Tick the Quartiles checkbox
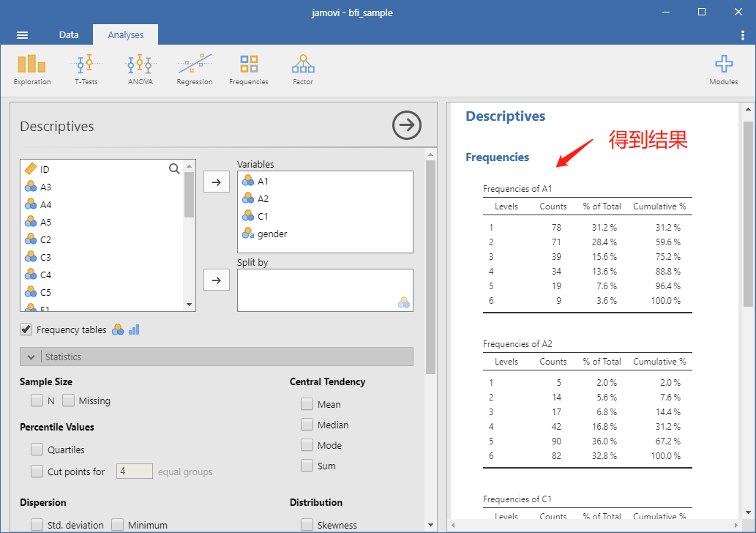 (x=37, y=449)
